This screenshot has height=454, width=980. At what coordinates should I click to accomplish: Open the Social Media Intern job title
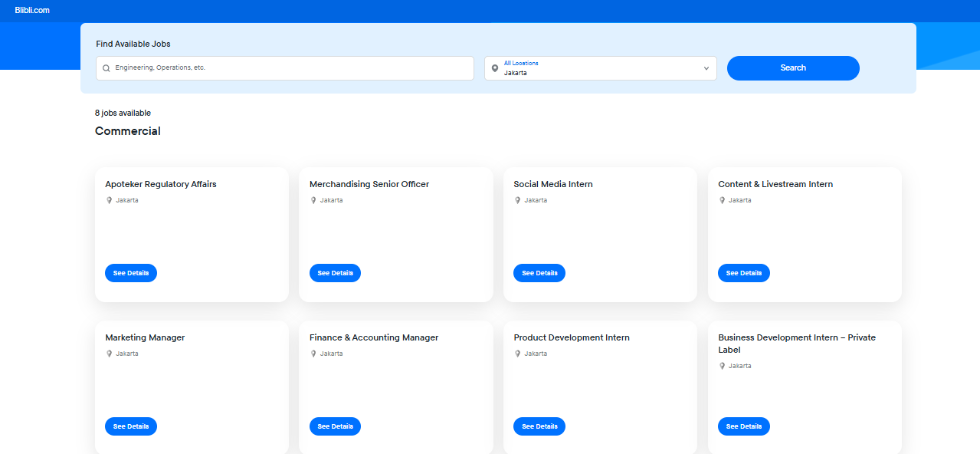(x=553, y=184)
